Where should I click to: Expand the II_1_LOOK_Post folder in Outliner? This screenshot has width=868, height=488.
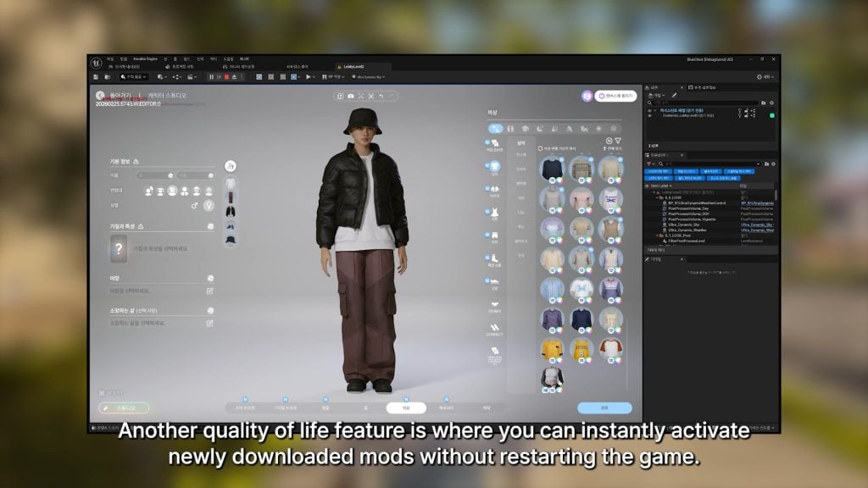tap(656, 235)
